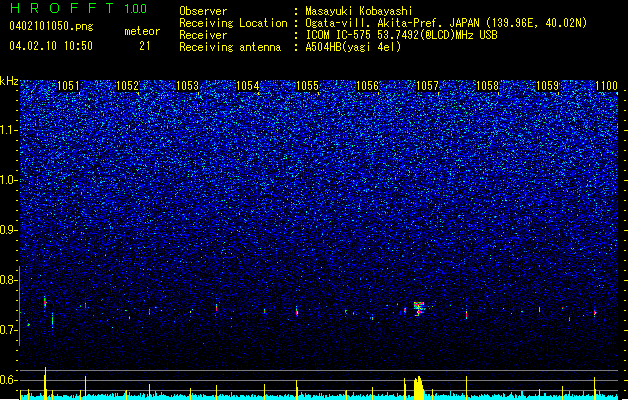Click the 1051 time marker
The height and width of the screenshot is (400, 629).
click(68, 85)
